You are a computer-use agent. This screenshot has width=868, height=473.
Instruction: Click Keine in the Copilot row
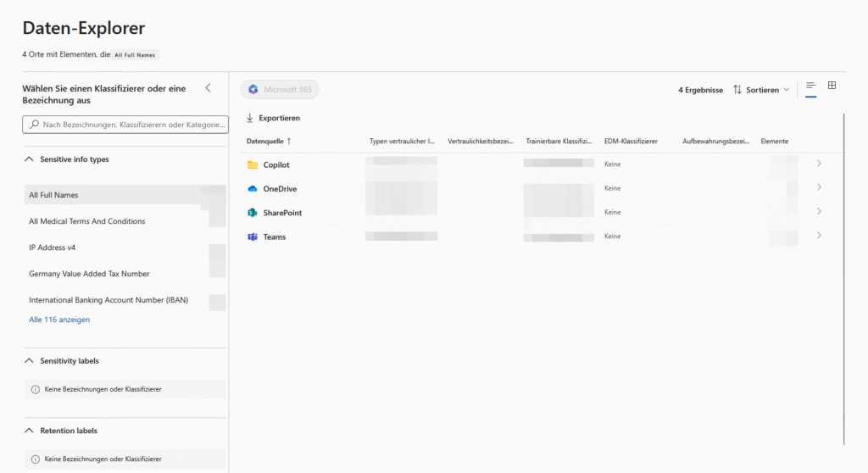[x=612, y=164]
